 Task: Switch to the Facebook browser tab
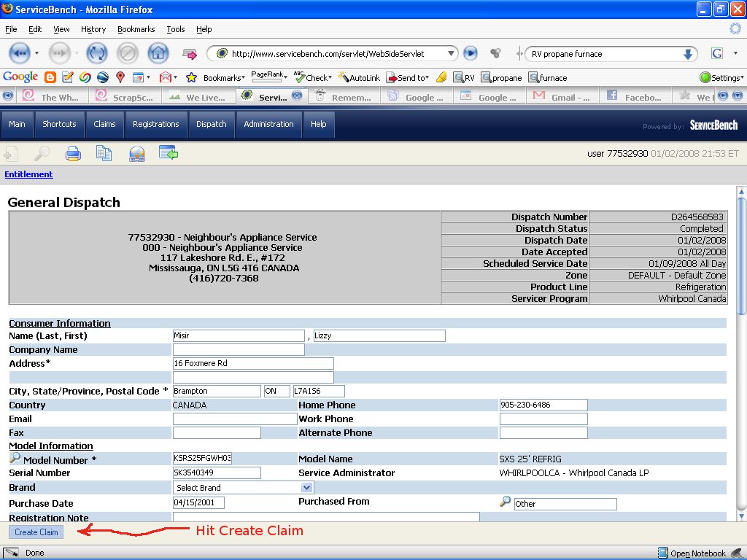[635, 96]
